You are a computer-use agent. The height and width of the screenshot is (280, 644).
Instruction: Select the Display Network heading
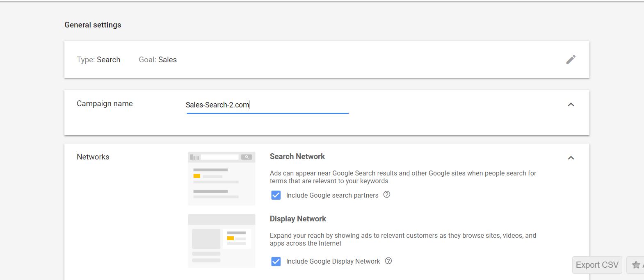[x=298, y=219]
